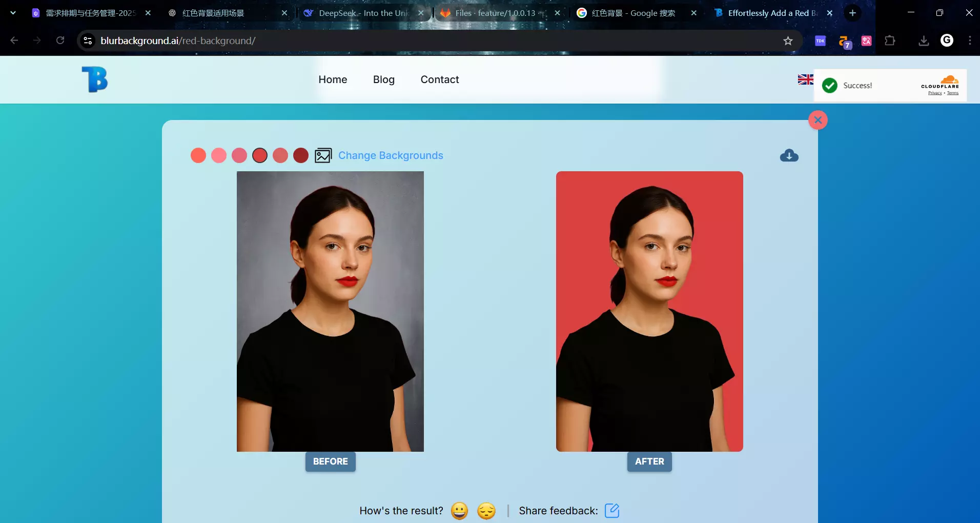Bookmark this page with star
The width and height of the screenshot is (980, 523).
click(788, 41)
